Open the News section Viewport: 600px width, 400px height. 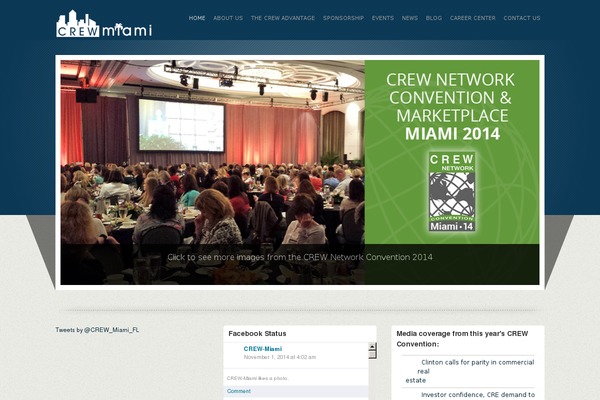409,18
